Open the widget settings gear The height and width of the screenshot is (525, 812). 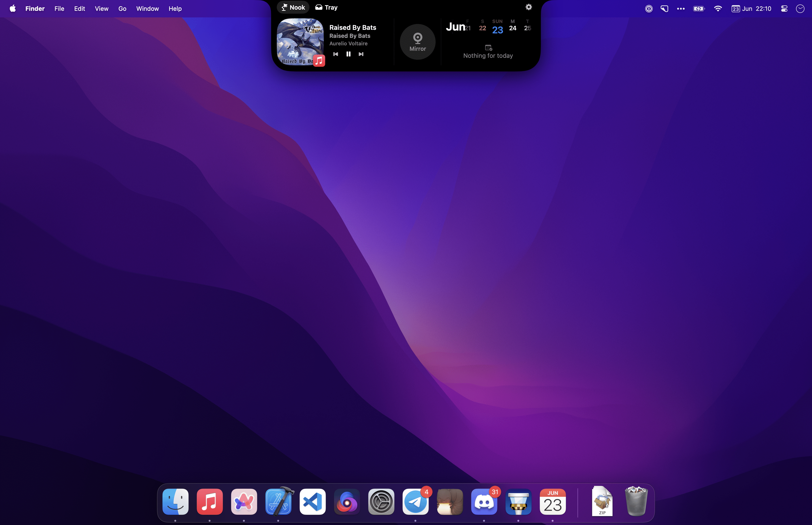coord(528,7)
